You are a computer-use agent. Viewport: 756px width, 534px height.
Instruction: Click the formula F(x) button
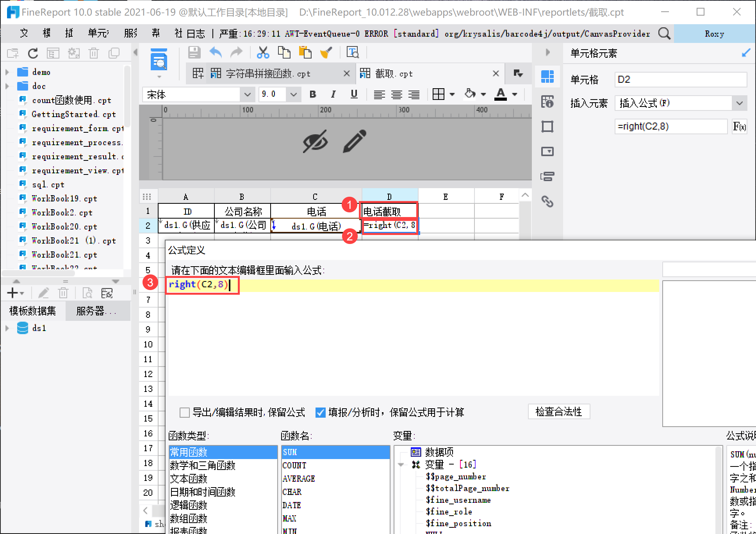click(x=739, y=126)
